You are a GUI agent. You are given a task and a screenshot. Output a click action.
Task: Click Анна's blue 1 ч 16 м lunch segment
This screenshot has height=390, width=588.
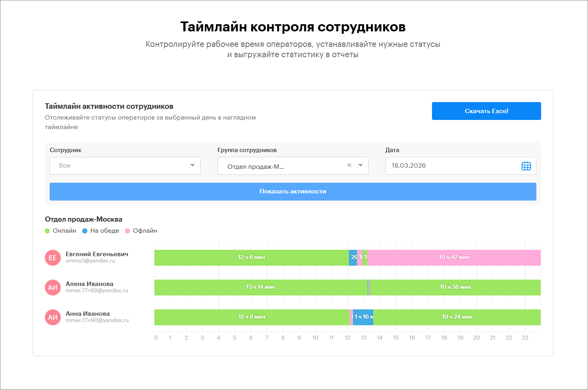click(364, 317)
